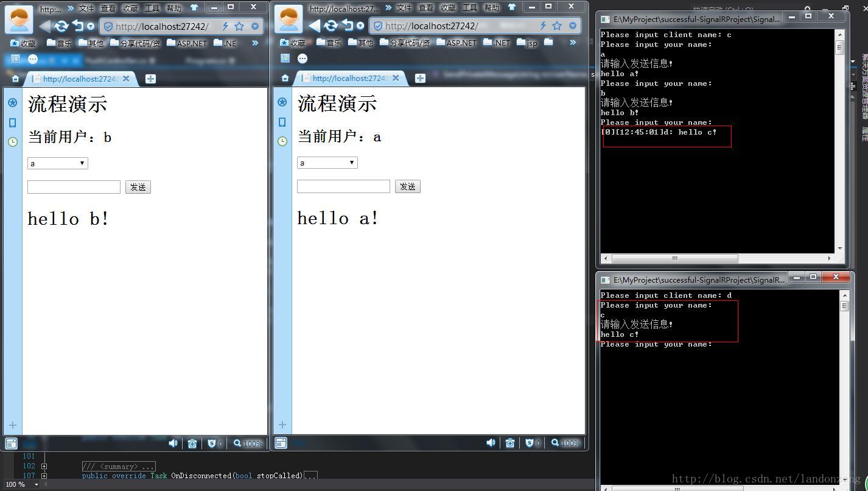Click history clock icon in left browser sidebar
The image size is (868, 491).
click(12, 142)
